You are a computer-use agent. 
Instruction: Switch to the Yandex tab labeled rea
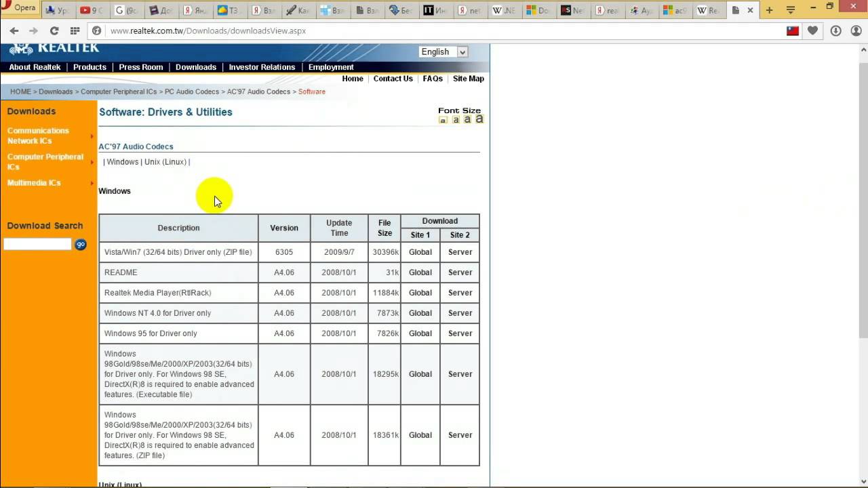click(608, 10)
